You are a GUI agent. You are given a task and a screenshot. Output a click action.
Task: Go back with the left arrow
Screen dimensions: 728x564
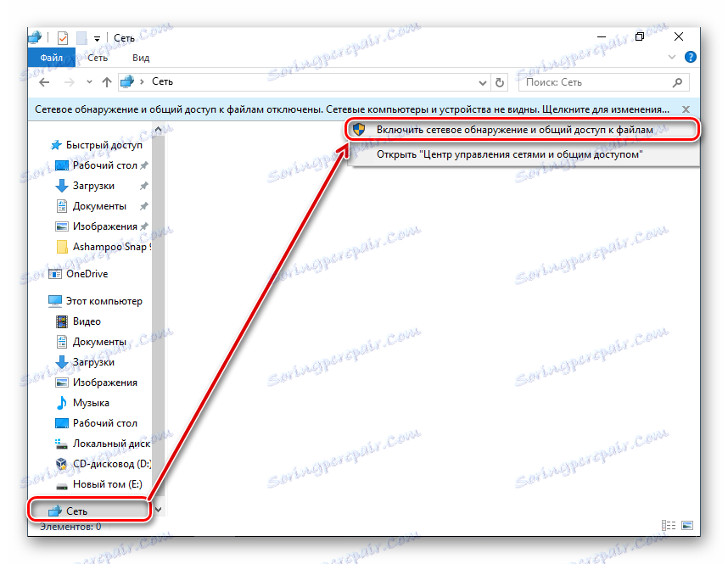[44, 82]
